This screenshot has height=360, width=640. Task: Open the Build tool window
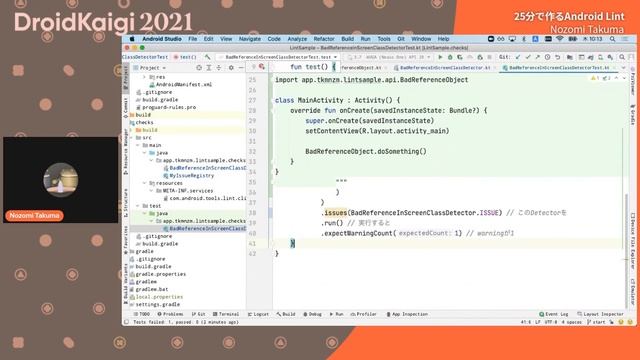(286, 314)
